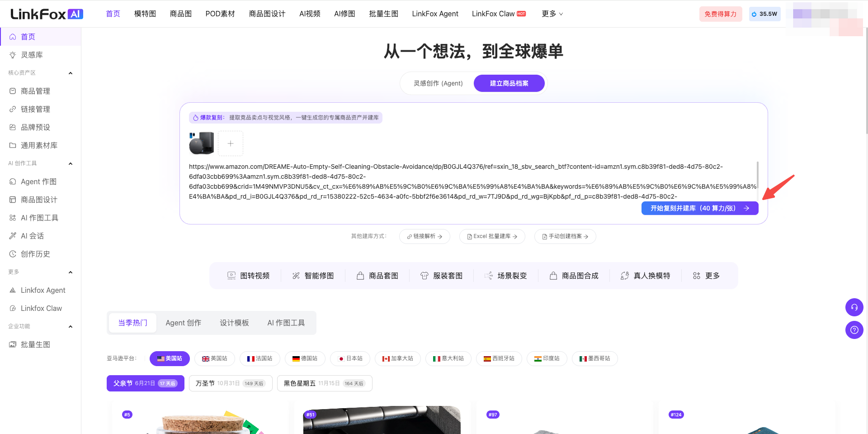
Task: Click the 35.5W compute balance badge
Action: 764,14
